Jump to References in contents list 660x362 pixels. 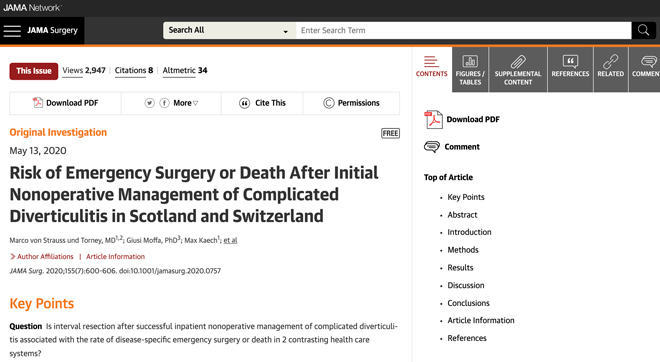[x=467, y=338]
